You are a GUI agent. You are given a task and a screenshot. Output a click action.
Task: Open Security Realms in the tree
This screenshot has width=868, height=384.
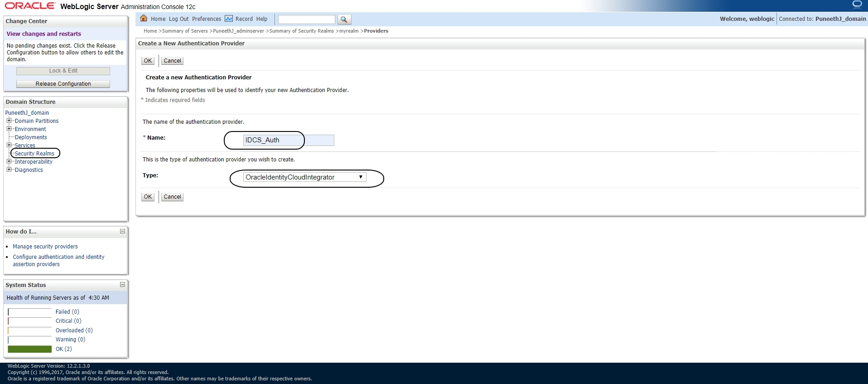[34, 154]
